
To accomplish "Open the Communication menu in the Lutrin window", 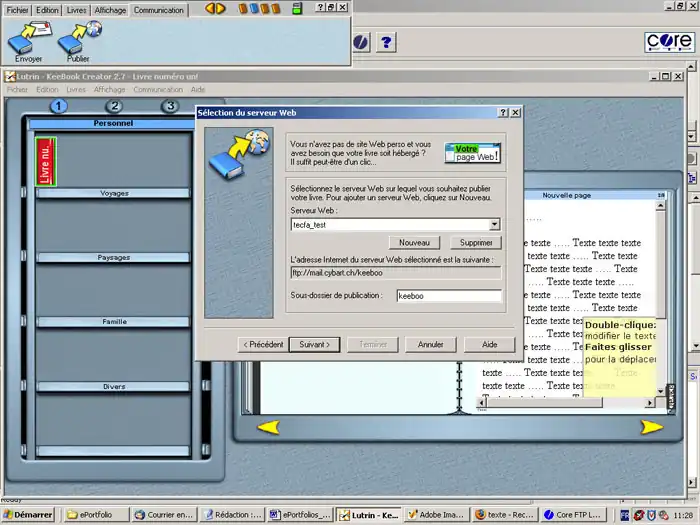I will click(158, 89).
